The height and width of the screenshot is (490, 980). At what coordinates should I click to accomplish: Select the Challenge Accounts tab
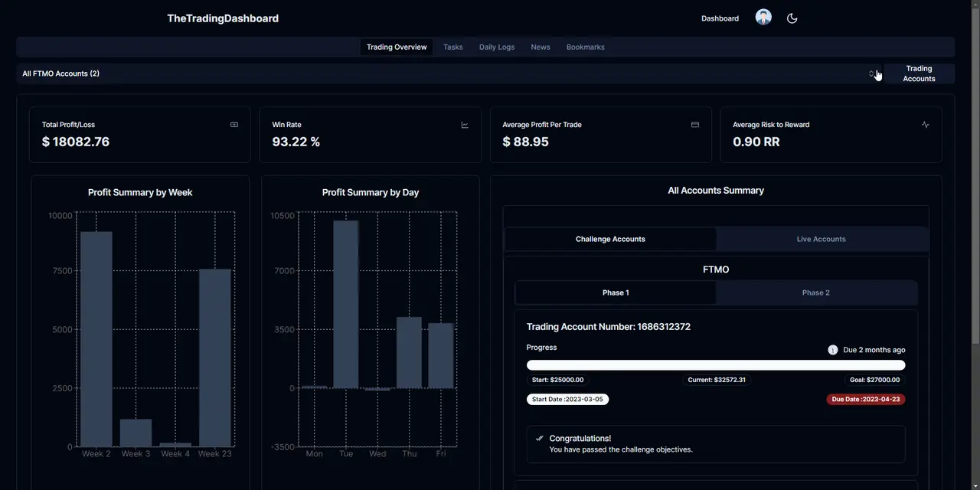coord(610,239)
